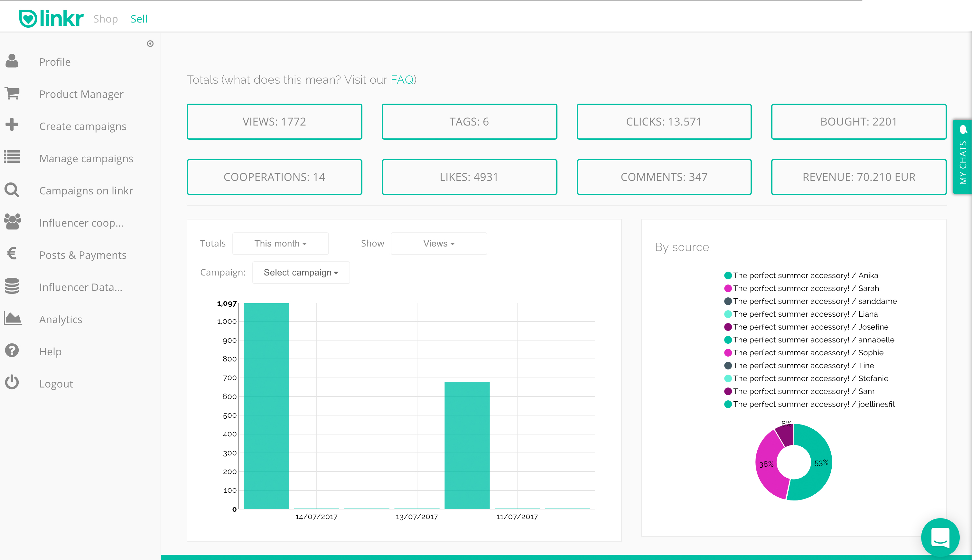
Task: Open the chat widget in bottom corner
Action: [x=940, y=537]
